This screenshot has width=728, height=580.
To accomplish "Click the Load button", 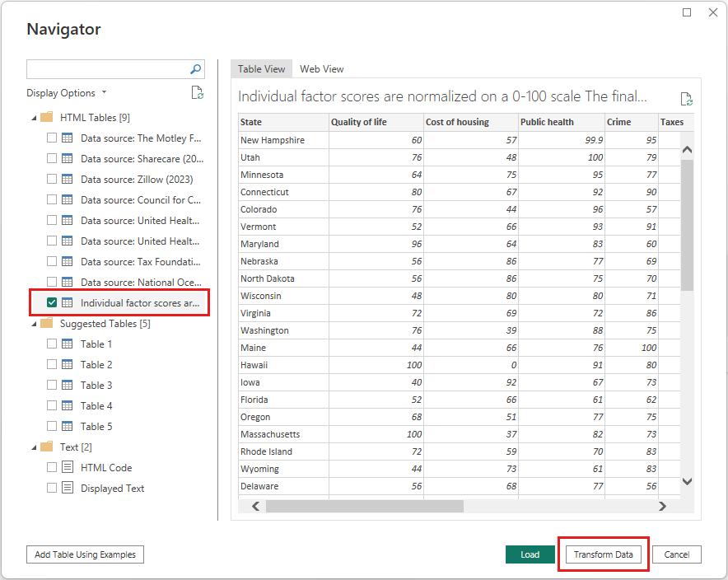I will [530, 554].
